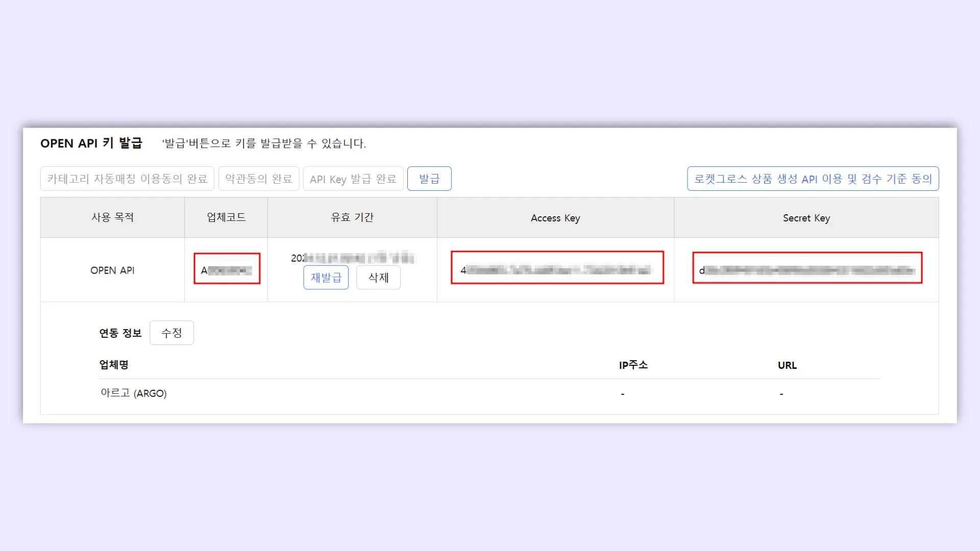Click the 업체코드 column header
This screenshot has width=980, height=551.
pos(226,217)
